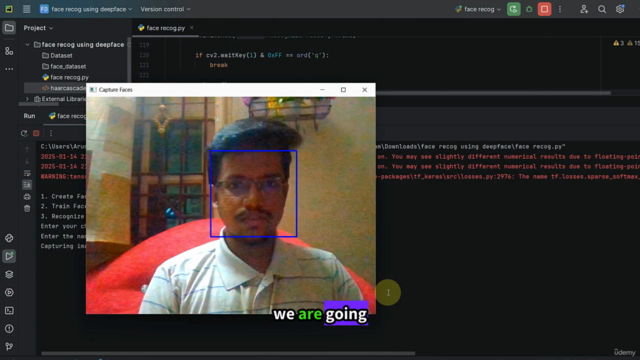Click the 'break' statement on line 121
640x360 pixels.
point(218,65)
